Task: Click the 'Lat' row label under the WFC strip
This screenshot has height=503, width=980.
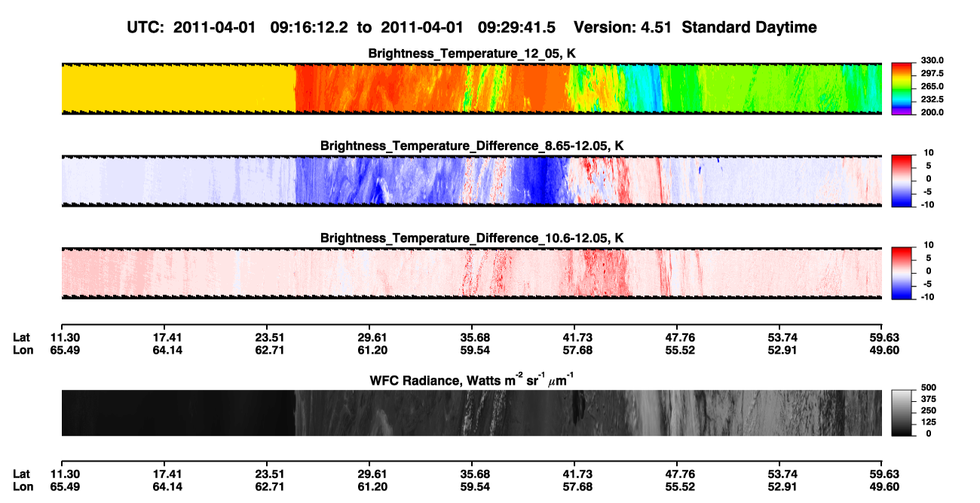Action: pyautogui.click(x=22, y=474)
